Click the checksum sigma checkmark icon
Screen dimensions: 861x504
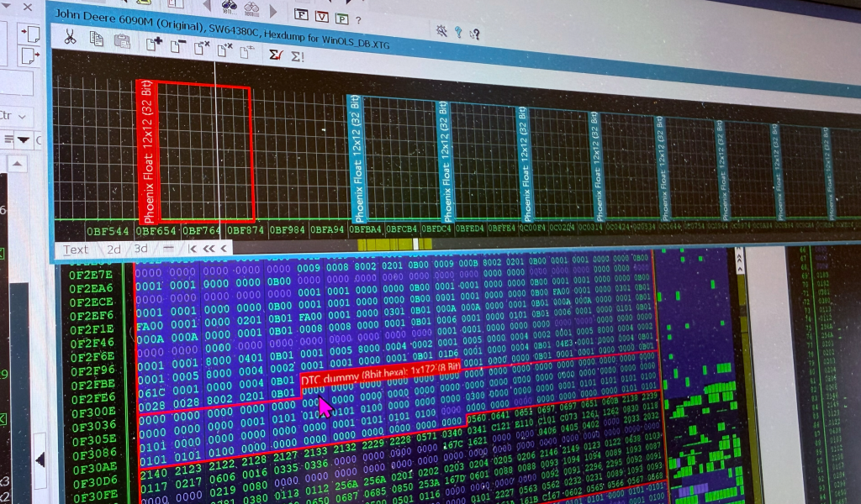[x=275, y=55]
